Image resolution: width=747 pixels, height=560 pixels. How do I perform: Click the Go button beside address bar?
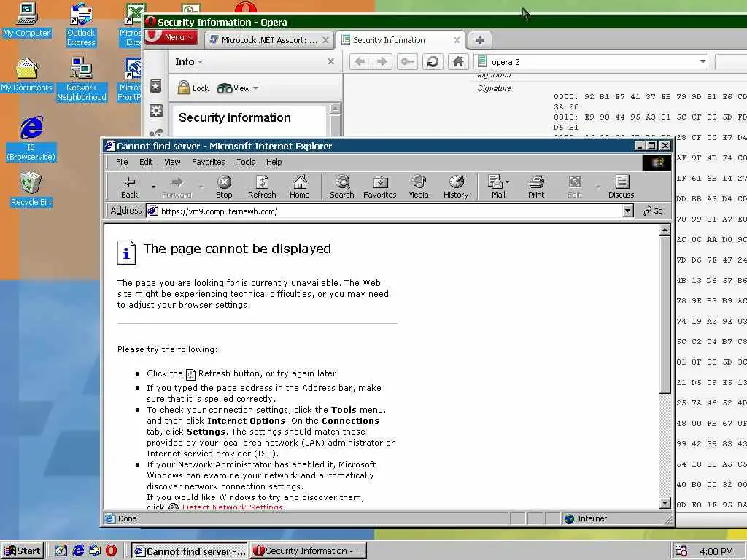coord(653,211)
